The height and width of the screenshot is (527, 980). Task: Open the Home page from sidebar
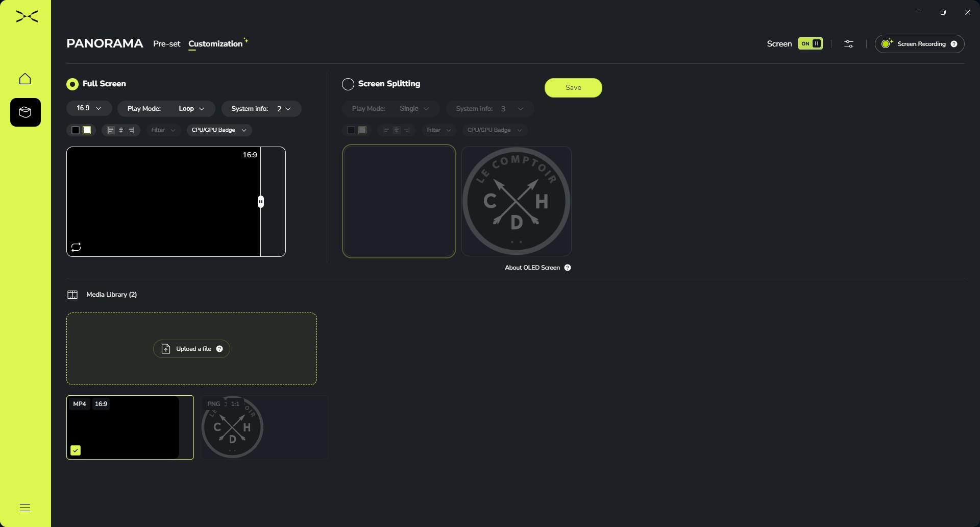(25, 79)
